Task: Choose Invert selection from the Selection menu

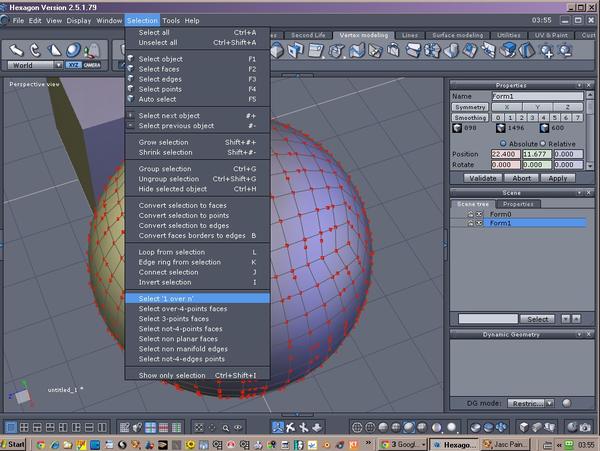Action: point(197,282)
